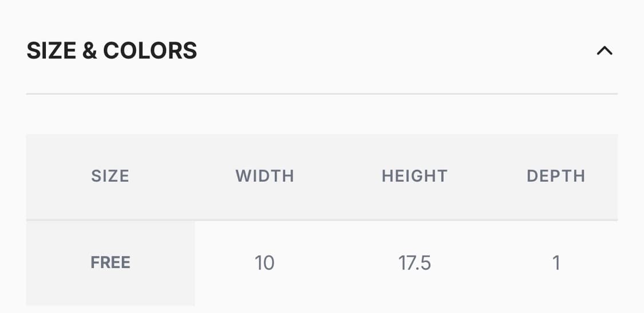
Task: Click the divider line below the heading
Action: pos(322,93)
